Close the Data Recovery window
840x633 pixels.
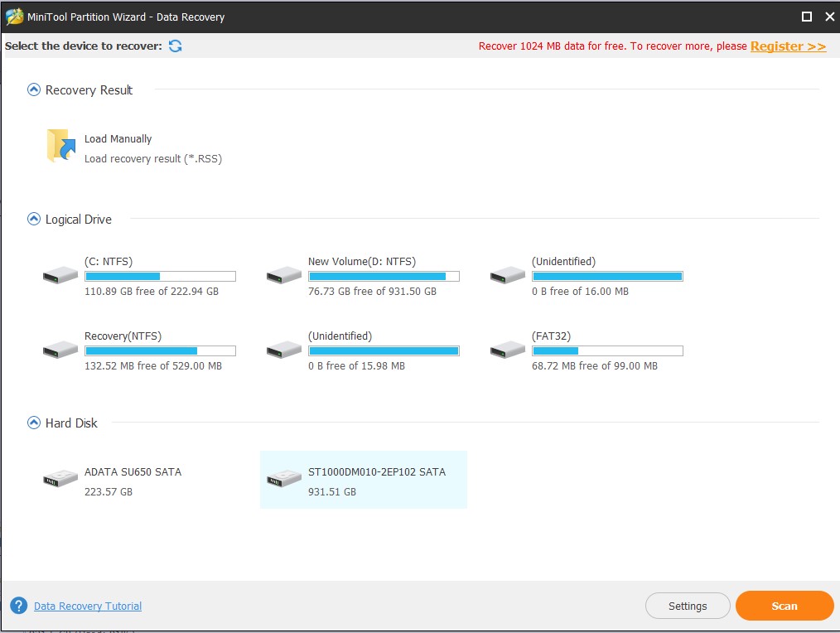(830, 17)
